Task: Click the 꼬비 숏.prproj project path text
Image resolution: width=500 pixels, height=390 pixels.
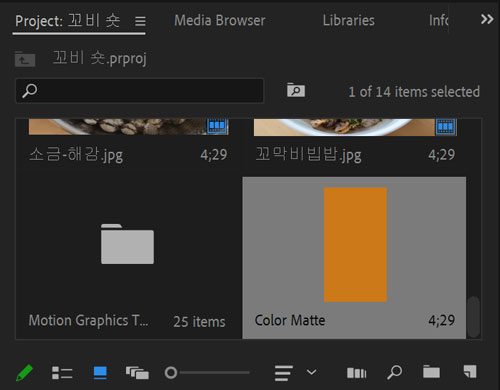Action: pos(99,58)
